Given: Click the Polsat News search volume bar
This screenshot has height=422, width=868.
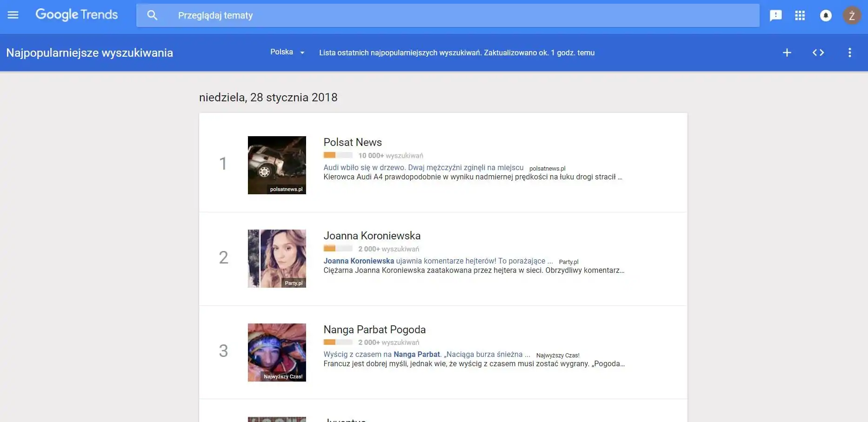Looking at the screenshot, I should coord(338,155).
